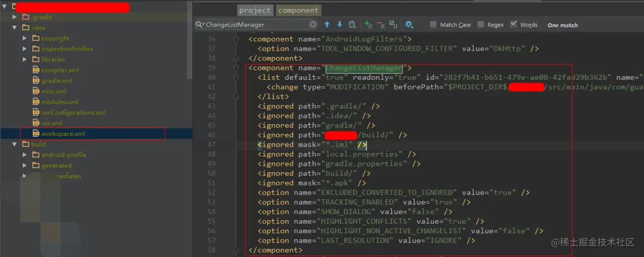Select the build folder name

tap(38, 144)
